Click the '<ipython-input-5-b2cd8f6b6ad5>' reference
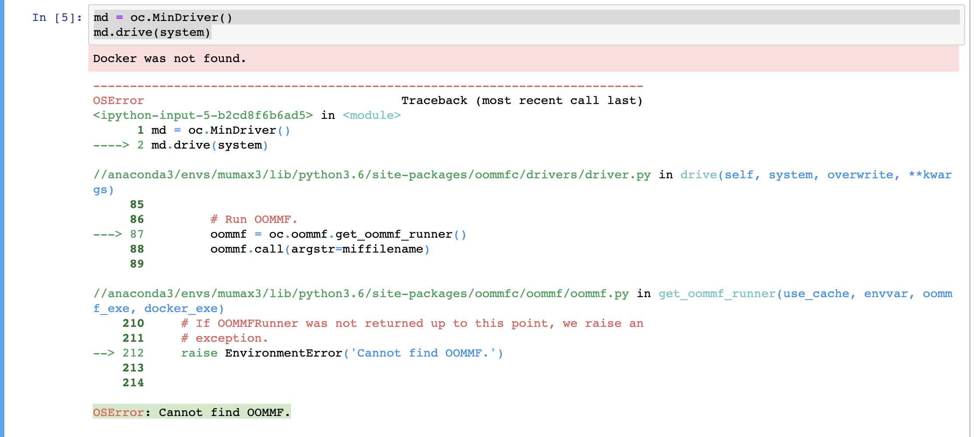This screenshot has height=437, width=980. point(203,115)
